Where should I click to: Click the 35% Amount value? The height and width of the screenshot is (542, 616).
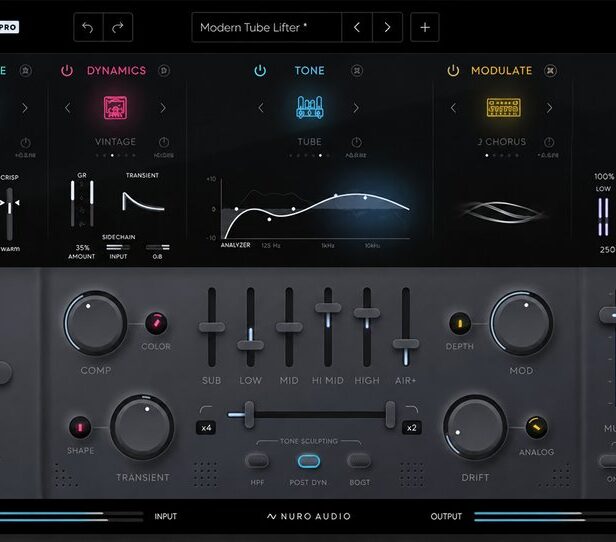[x=82, y=247]
